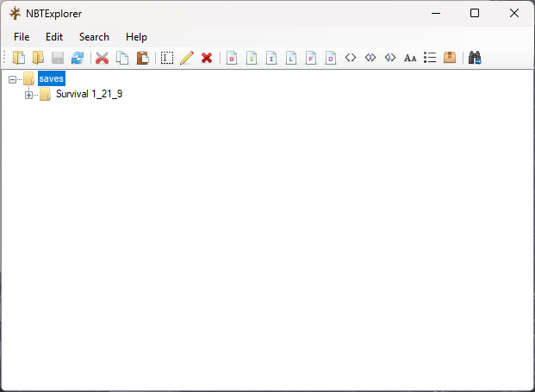Add a Long Array tag icon
This screenshot has width=535, height=392.
pyautogui.click(x=390, y=58)
